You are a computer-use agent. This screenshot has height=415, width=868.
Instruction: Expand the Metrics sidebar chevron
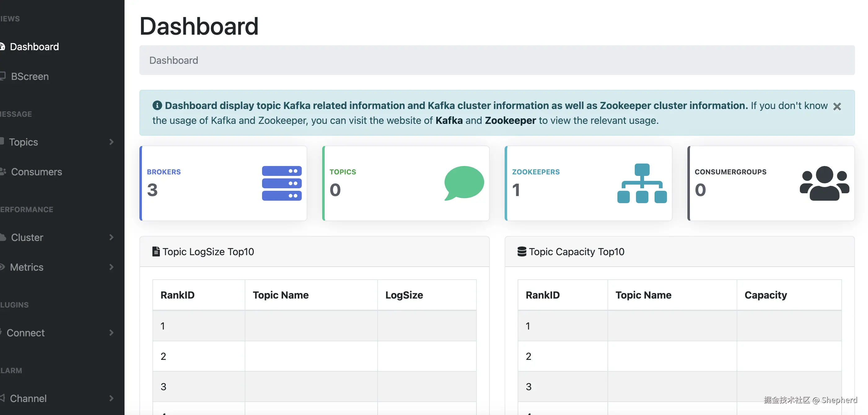click(x=112, y=267)
